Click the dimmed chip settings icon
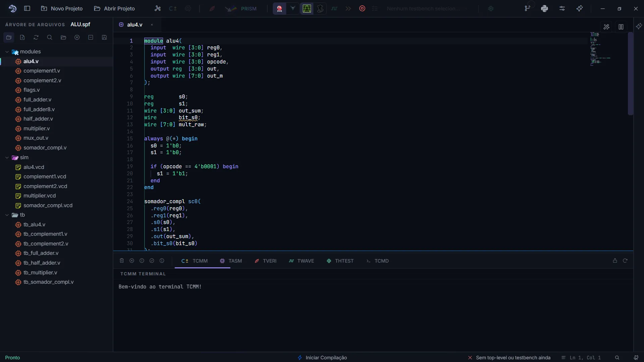Viewport: 644px width, 362px height. coord(188,8)
